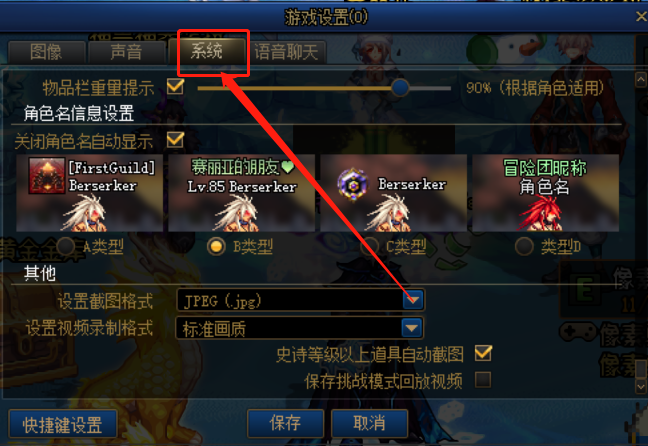Select the 类型D radio button
The width and height of the screenshot is (648, 446).
pos(524,246)
